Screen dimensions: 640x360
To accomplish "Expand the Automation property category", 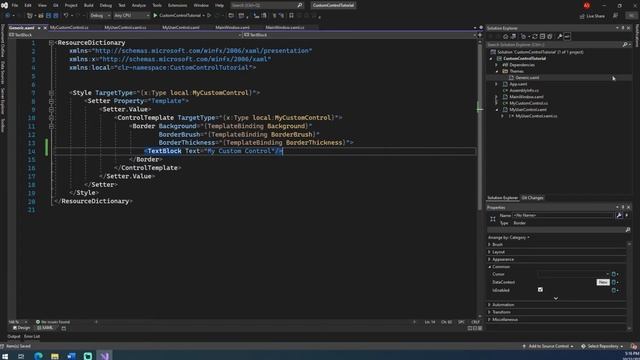I will (x=489, y=304).
